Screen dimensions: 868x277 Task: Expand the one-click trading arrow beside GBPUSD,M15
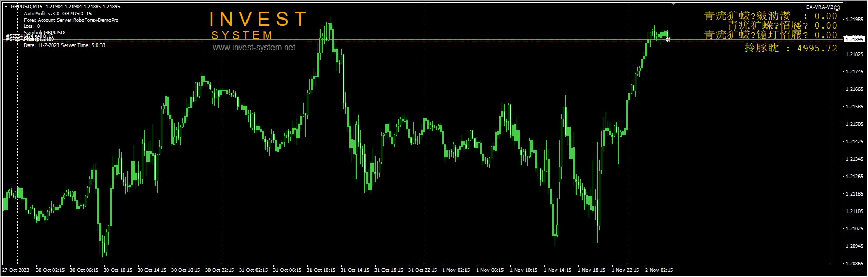pyautogui.click(x=6, y=7)
